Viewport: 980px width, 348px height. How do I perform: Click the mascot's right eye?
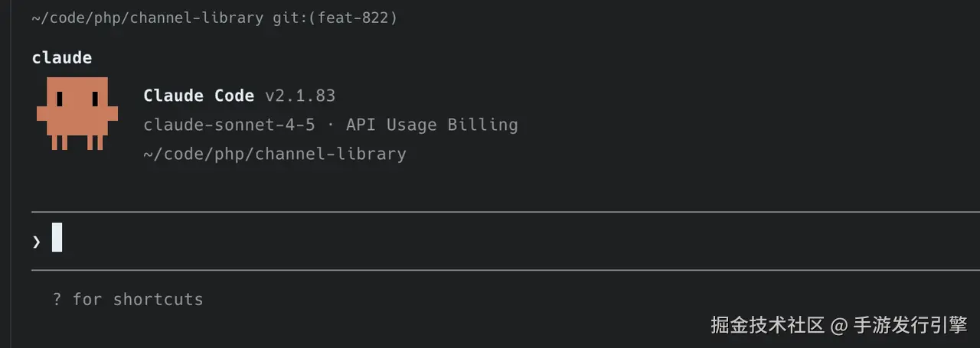click(x=95, y=99)
